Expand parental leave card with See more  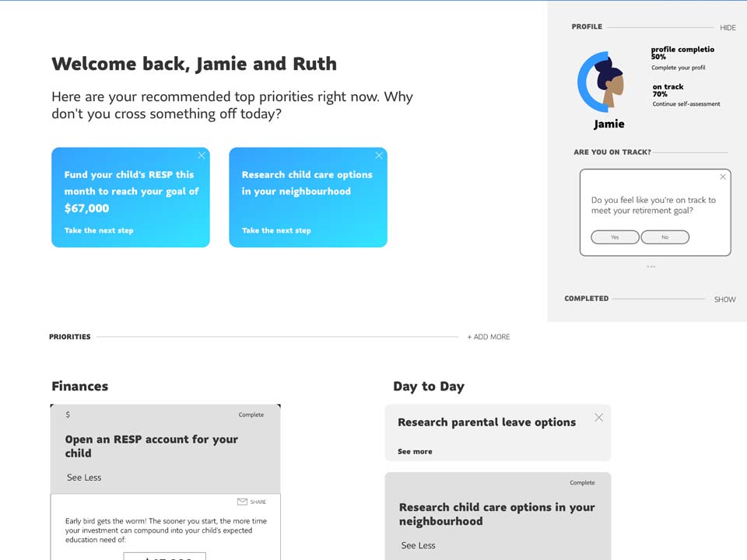415,451
